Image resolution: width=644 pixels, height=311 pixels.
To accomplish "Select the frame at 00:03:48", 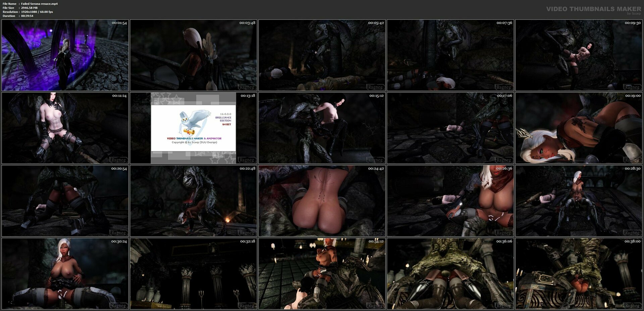I will pos(194,55).
